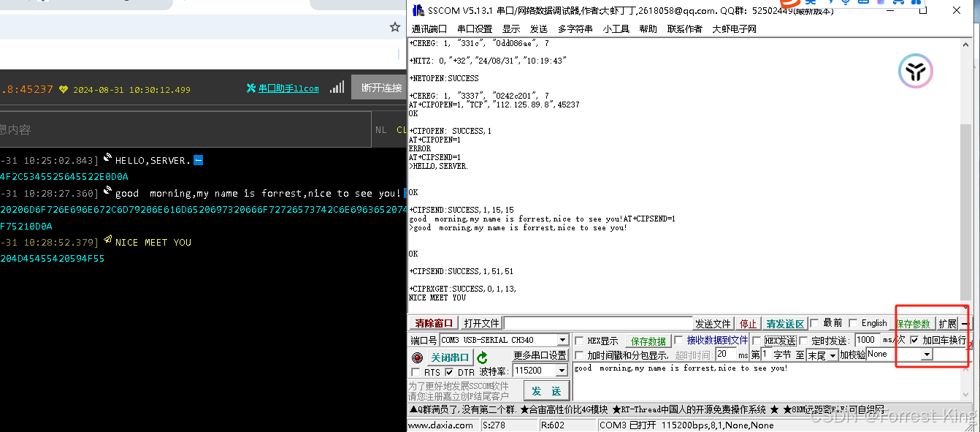Viewport: 980px width, 432px height.
Task: Open the 串口设置 menu
Action: (x=475, y=29)
